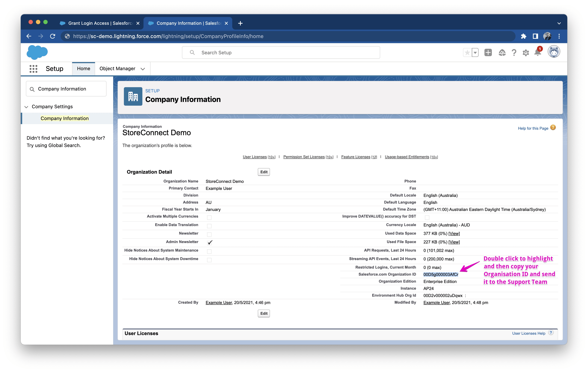Click the User Licenses Help icon
The height and width of the screenshot is (372, 588).
551,332
